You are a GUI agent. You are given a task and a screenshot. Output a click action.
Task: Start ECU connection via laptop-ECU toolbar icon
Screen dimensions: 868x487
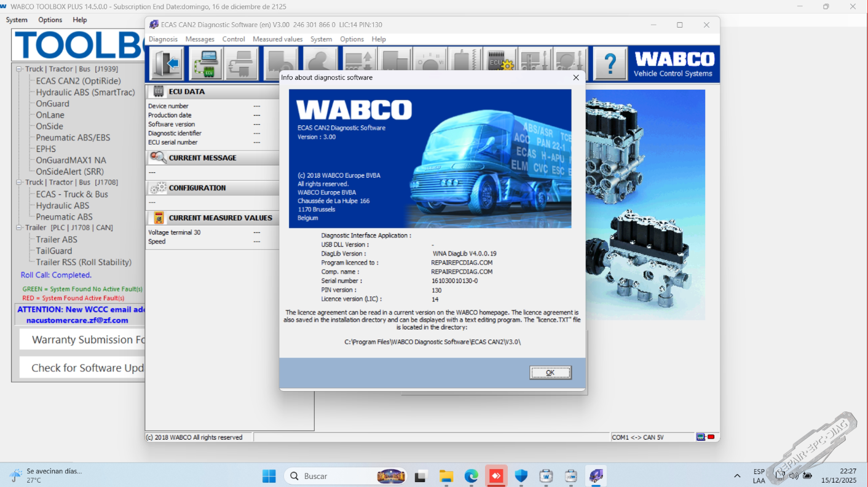click(x=206, y=64)
